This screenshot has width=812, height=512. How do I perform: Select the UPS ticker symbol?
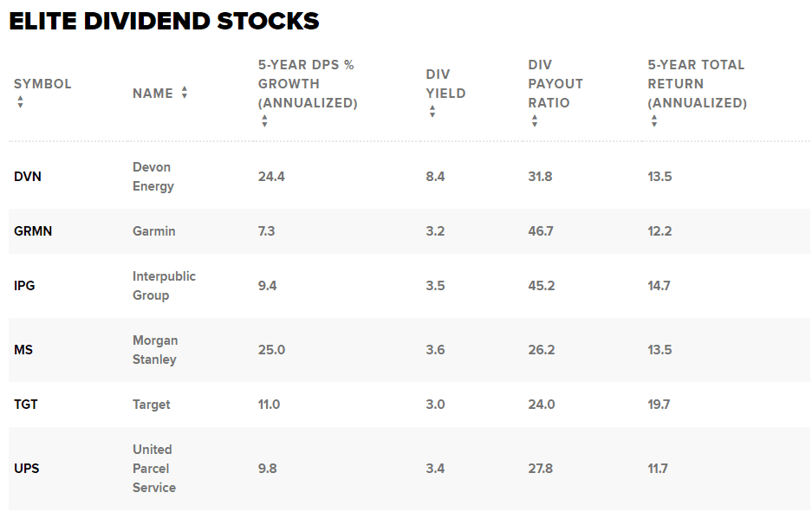(27, 469)
